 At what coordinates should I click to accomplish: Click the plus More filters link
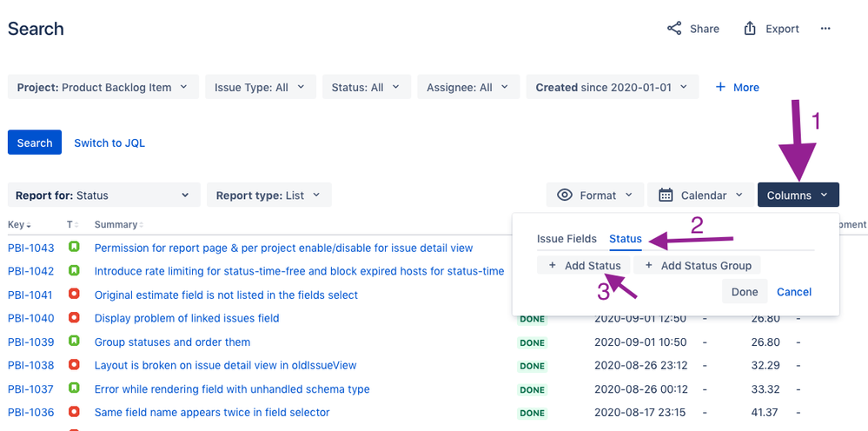point(737,88)
